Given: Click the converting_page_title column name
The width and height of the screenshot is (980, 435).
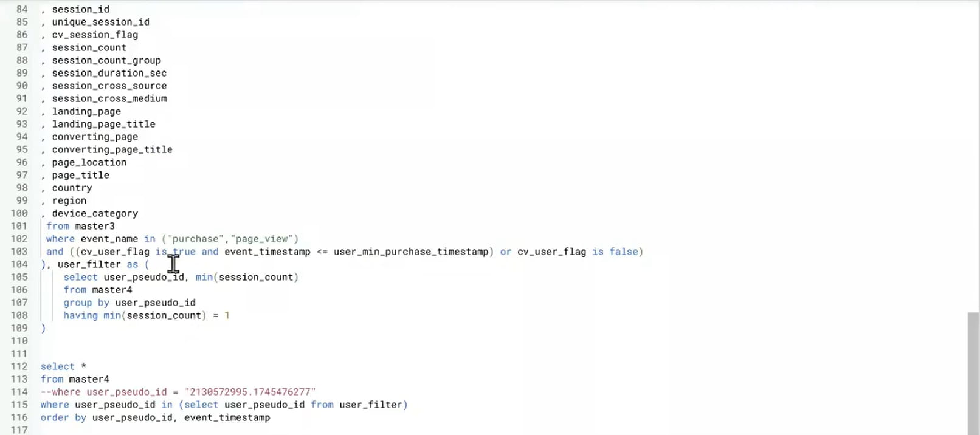Looking at the screenshot, I should [x=112, y=149].
